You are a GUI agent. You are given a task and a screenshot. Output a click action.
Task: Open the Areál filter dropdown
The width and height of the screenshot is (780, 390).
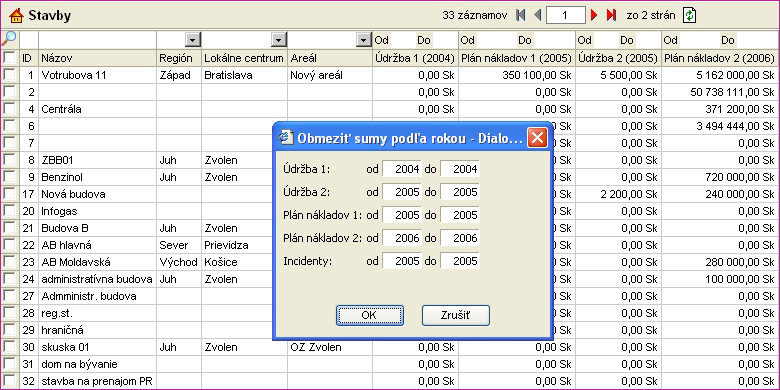(x=364, y=40)
